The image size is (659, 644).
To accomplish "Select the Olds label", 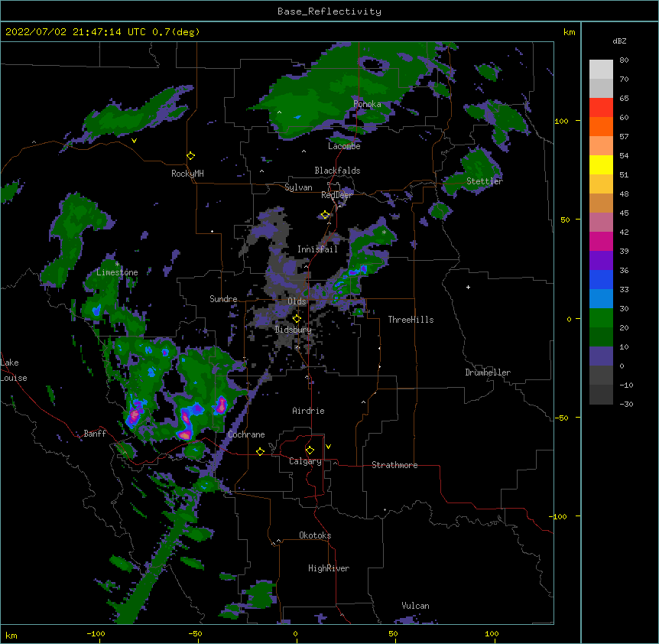I will 297,301.
